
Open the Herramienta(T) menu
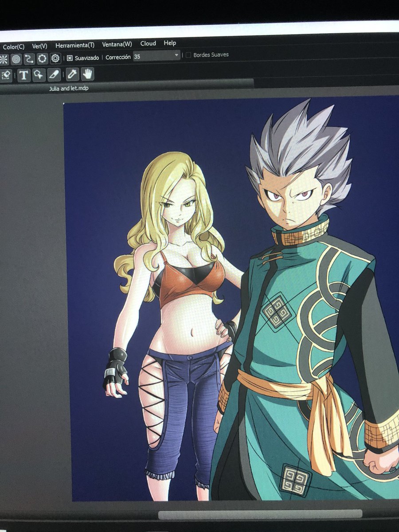[x=75, y=45]
